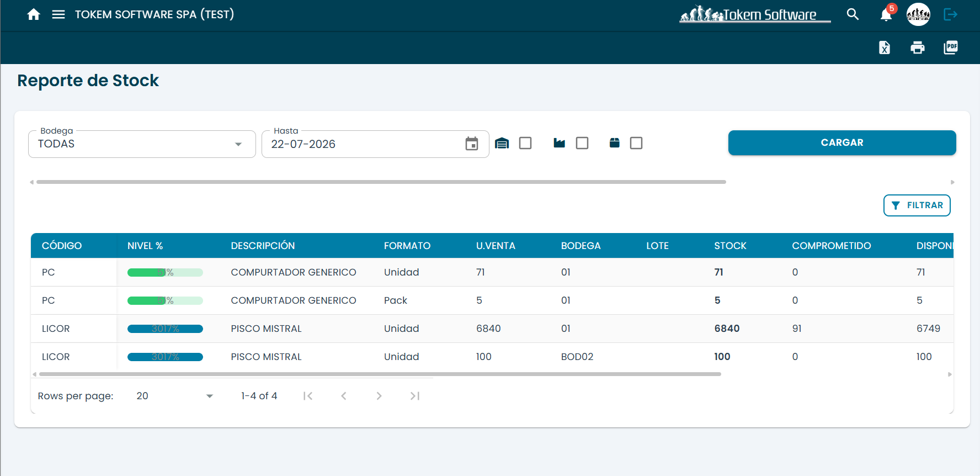Expand the Bodega TODAS dropdown
This screenshot has width=980, height=476.
click(x=142, y=144)
